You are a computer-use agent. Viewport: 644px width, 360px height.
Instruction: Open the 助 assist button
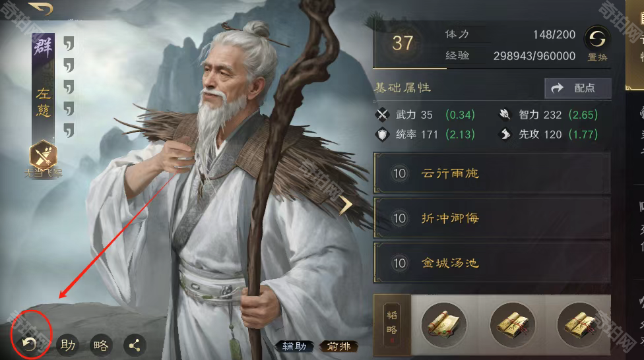tap(67, 345)
